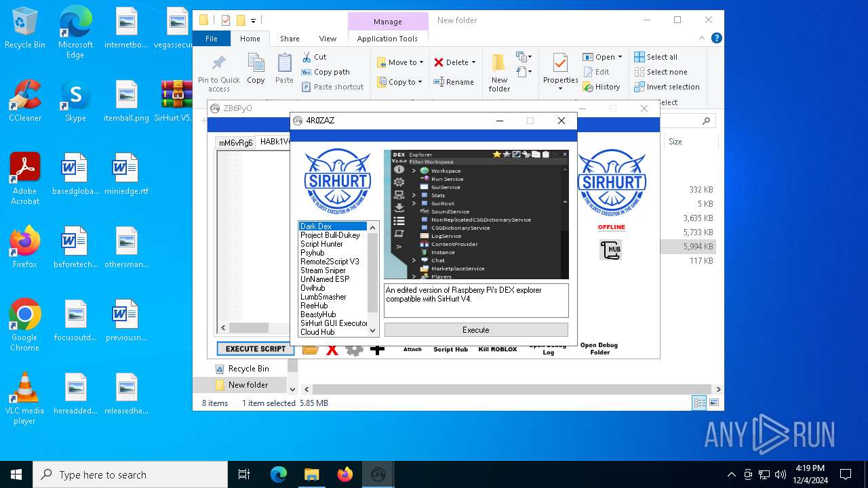The width and height of the screenshot is (868, 488).
Task: Collapse the Explorer ribbon chevron
Action: (x=703, y=39)
